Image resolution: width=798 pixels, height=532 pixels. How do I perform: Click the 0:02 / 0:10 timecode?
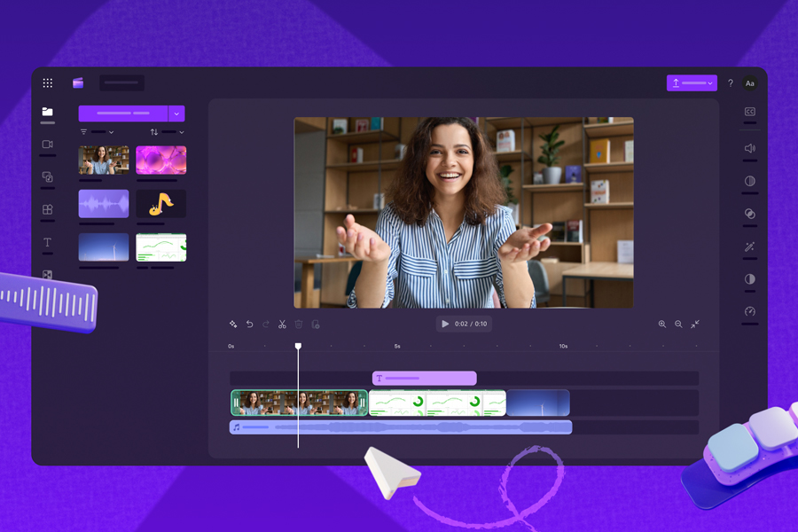pos(471,324)
